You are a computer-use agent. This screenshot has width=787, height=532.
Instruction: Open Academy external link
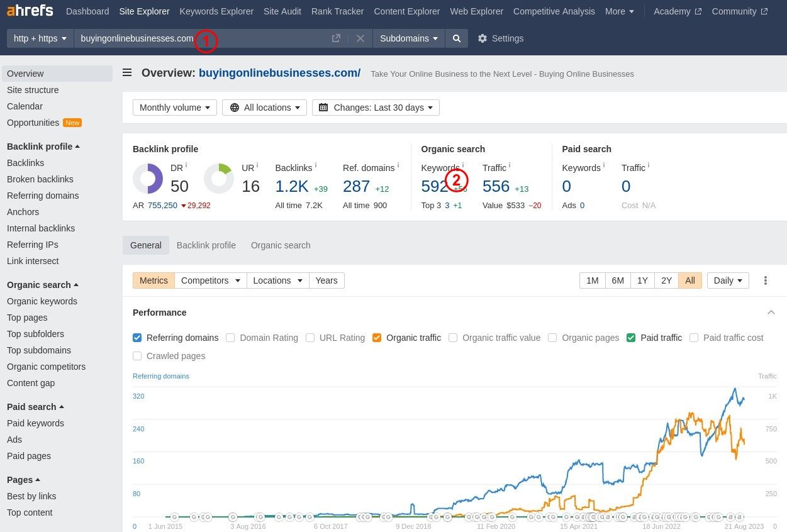tap(678, 11)
